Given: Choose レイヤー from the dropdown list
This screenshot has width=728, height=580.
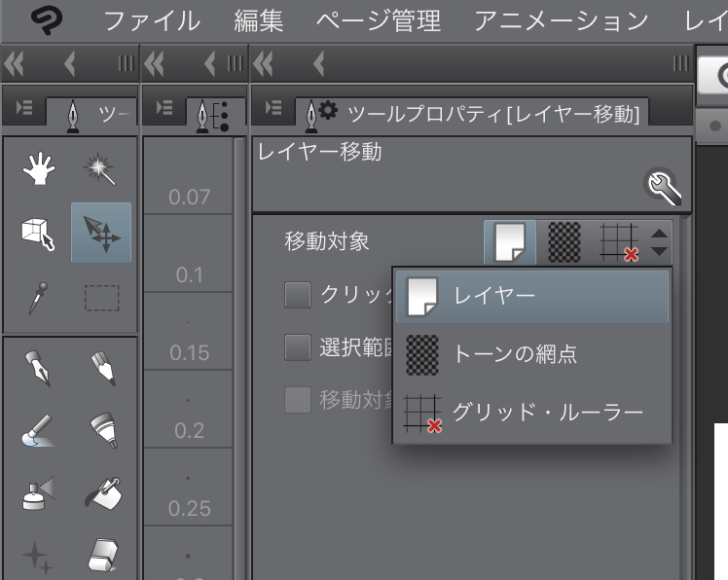Looking at the screenshot, I should pos(532,296).
